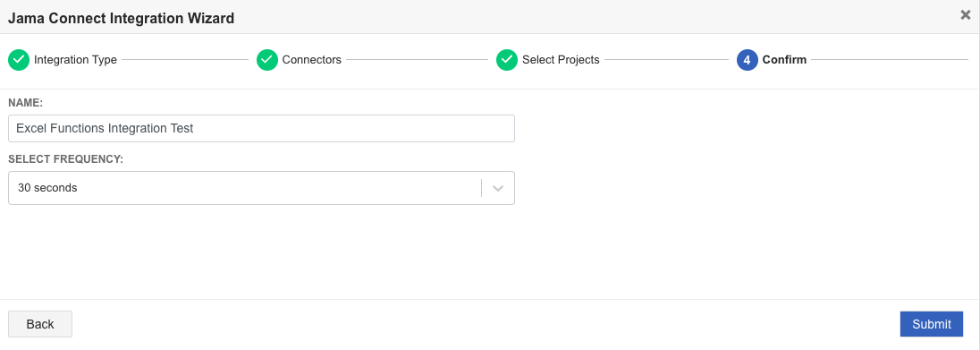Click the wizard title text

coord(121,18)
